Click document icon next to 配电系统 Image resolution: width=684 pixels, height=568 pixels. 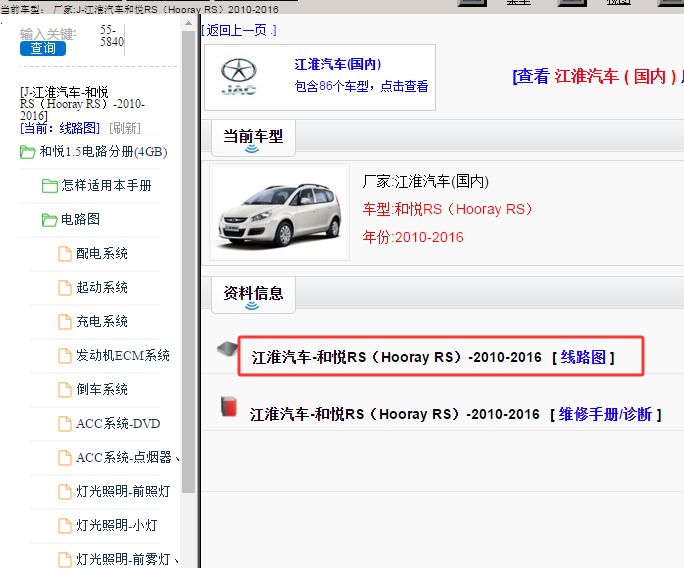pyautogui.click(x=65, y=254)
